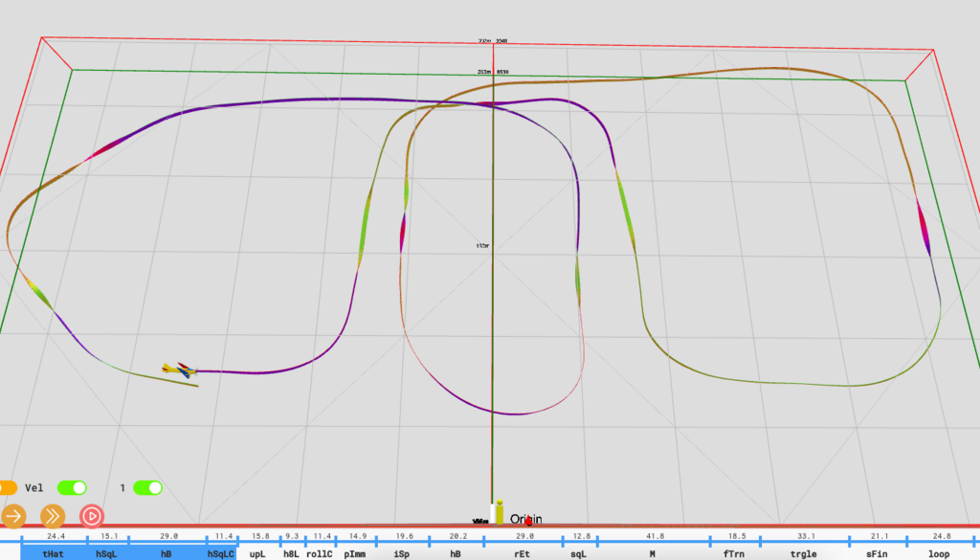The image size is (980, 560).
Task: Click the 21.1 duration value
Action: tap(880, 536)
